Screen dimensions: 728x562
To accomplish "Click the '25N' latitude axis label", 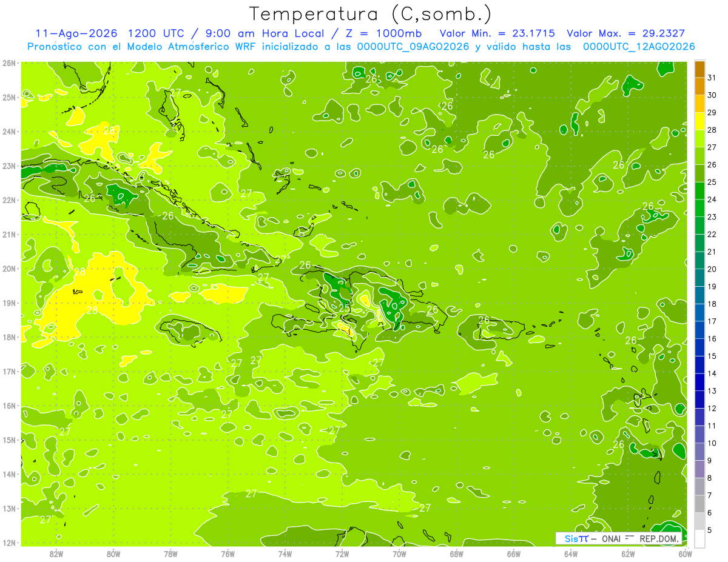I will click(x=10, y=97).
